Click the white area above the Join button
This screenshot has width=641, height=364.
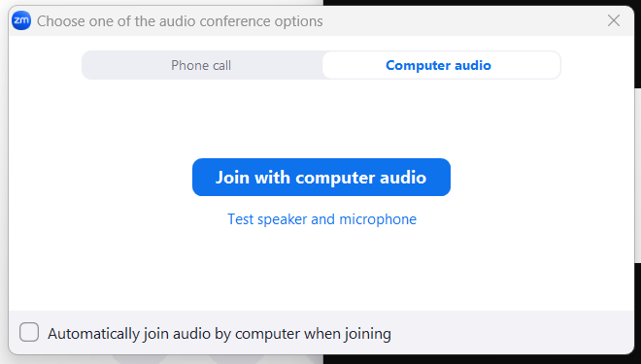pyautogui.click(x=321, y=118)
